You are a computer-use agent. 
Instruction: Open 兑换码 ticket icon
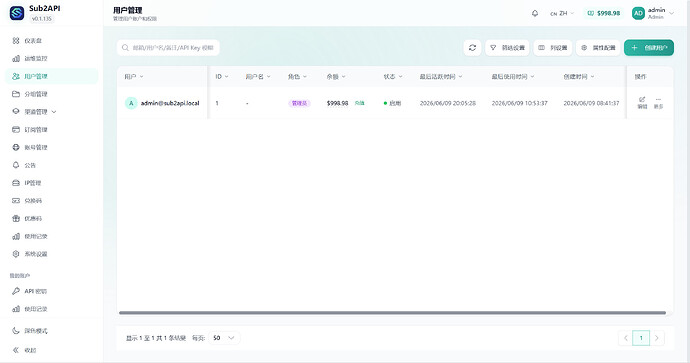16,201
